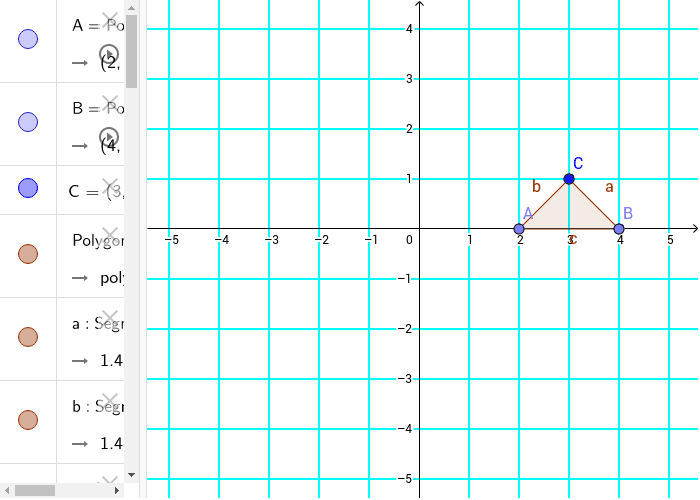Delete segment a using its X icon

pyautogui.click(x=110, y=318)
